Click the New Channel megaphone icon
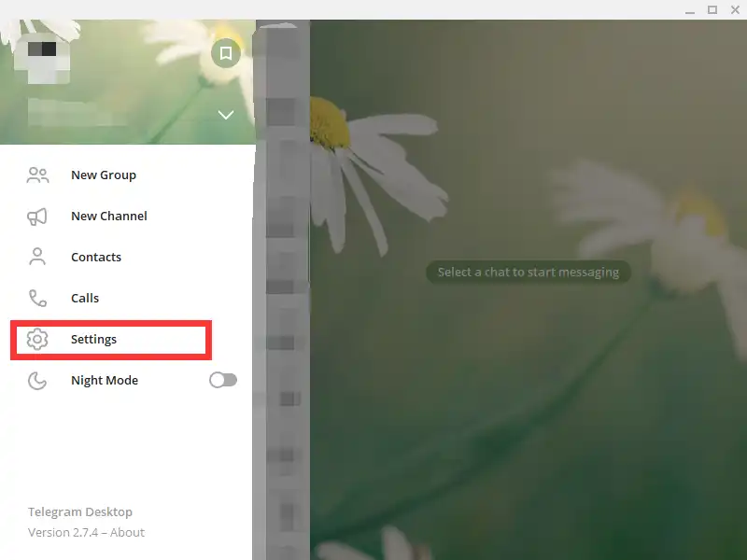 [x=37, y=217]
